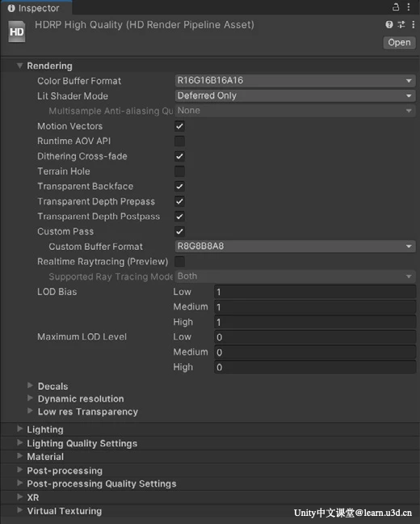Open the help reference icon
Viewport: 420px width, 524px height.
pos(389,24)
